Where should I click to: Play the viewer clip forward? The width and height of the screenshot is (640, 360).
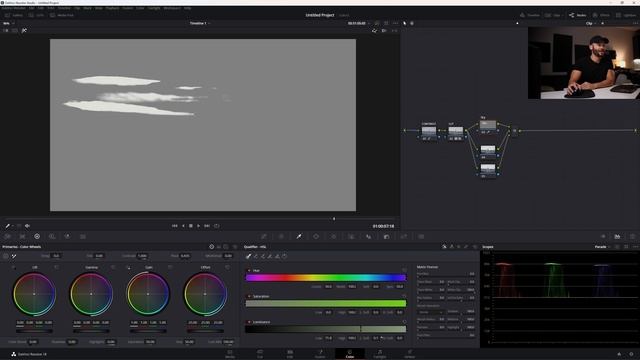[x=198, y=226]
